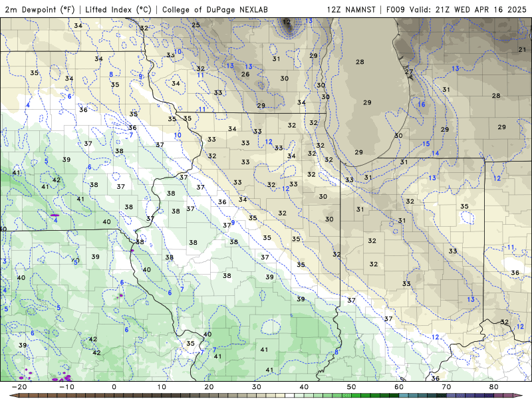Click the "30" color scale label
Image resolution: width=532 pixels, height=399 pixels.
(x=257, y=387)
